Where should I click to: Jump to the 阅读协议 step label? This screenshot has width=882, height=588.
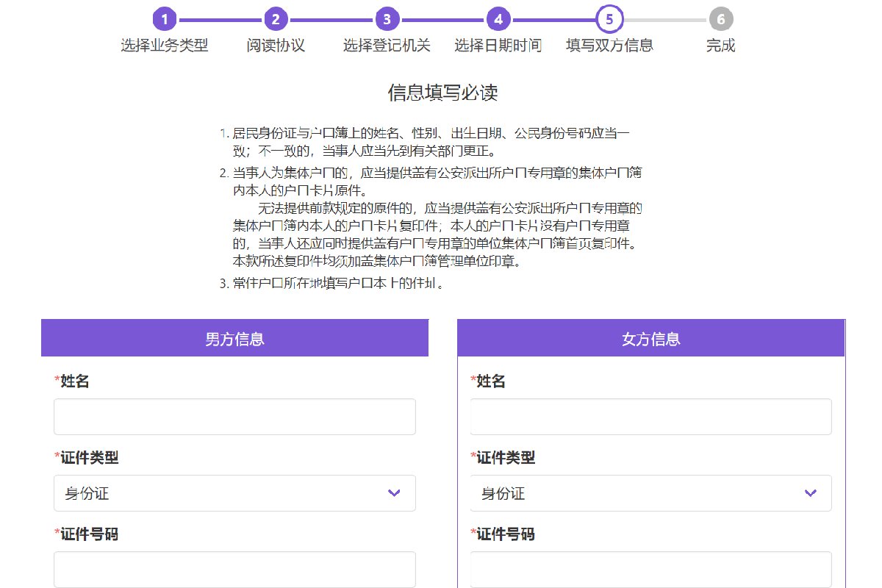[276, 46]
